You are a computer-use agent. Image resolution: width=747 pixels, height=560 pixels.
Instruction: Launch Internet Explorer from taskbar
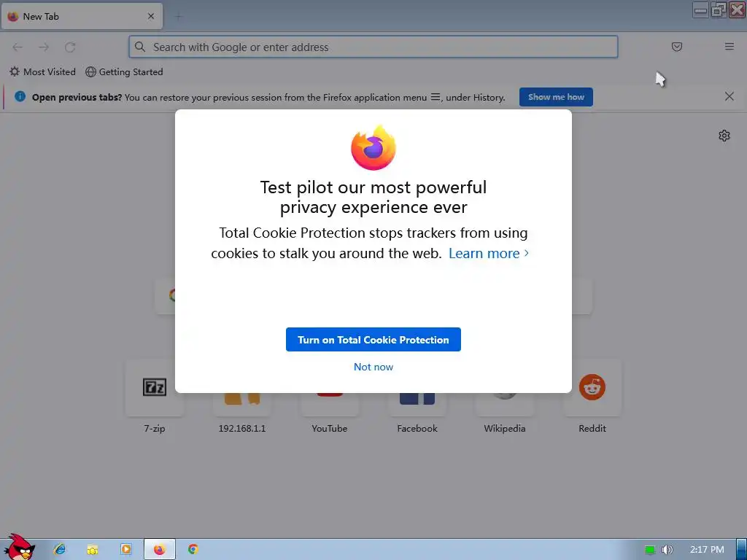click(x=60, y=550)
